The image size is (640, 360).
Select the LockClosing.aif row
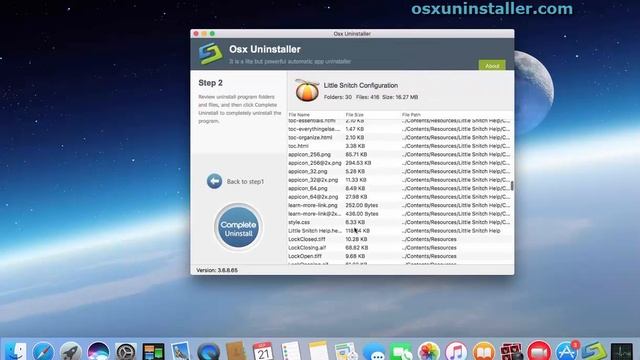[400, 248]
